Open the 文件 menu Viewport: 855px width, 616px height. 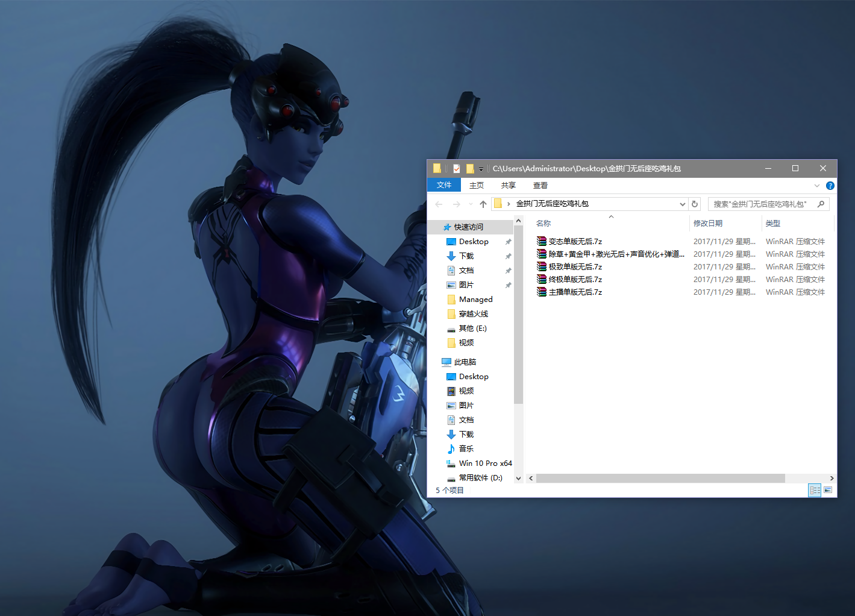coord(444,186)
